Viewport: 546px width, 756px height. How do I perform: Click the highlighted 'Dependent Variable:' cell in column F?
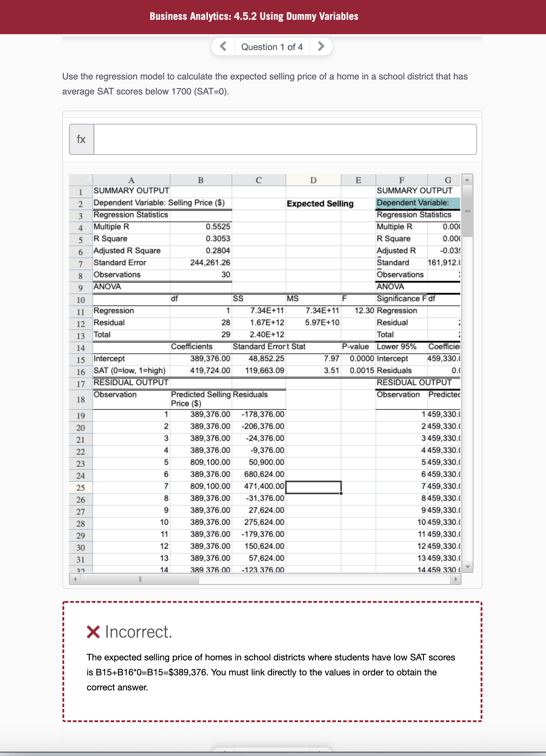click(x=418, y=203)
